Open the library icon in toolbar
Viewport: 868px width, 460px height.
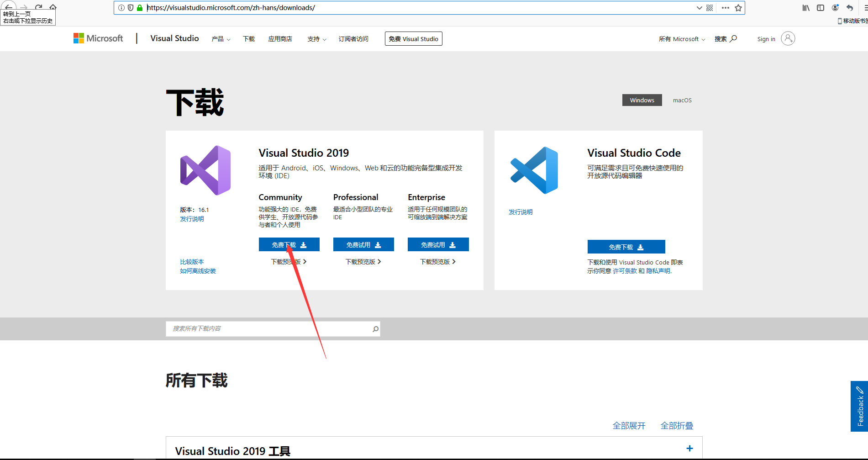[806, 8]
